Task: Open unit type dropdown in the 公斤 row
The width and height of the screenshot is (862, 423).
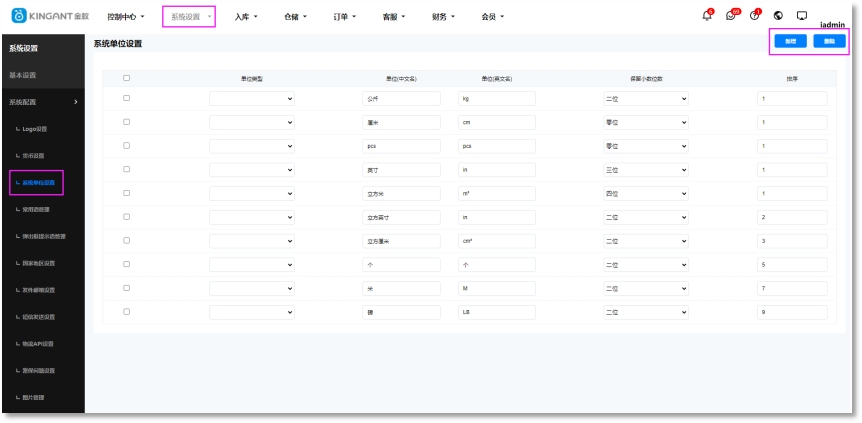Action: 252,99
